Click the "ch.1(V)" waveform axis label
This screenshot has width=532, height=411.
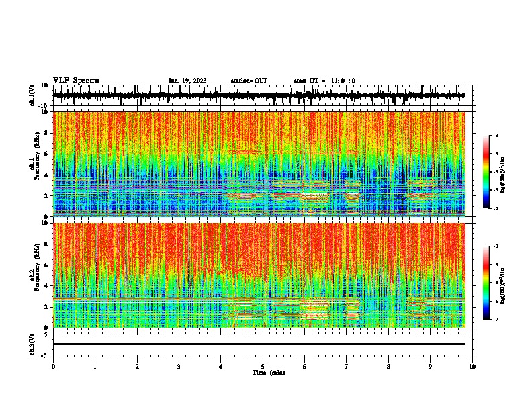coord(32,95)
